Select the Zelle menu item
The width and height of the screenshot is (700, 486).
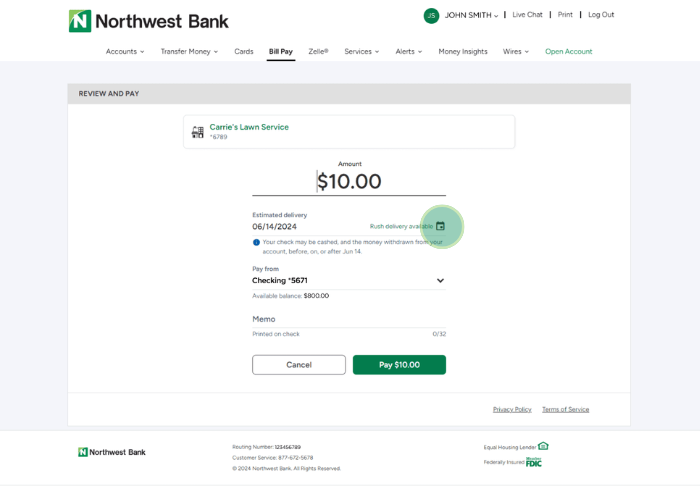click(318, 51)
